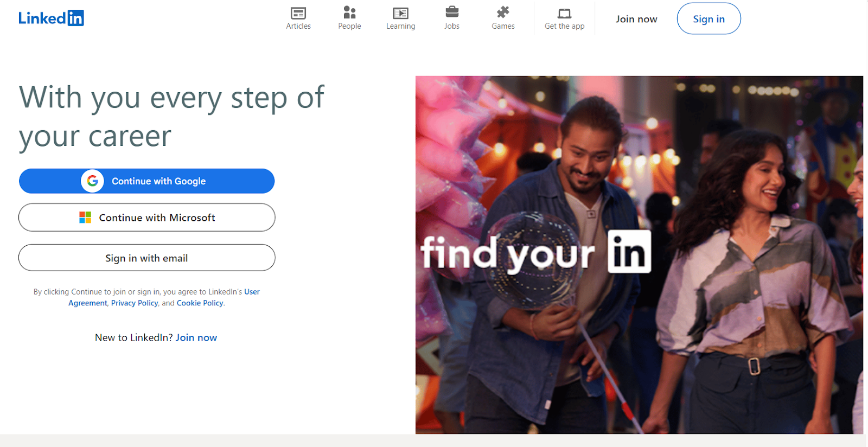Continue with Microsoft sign-in
Screen dimensions: 868x447
point(146,218)
